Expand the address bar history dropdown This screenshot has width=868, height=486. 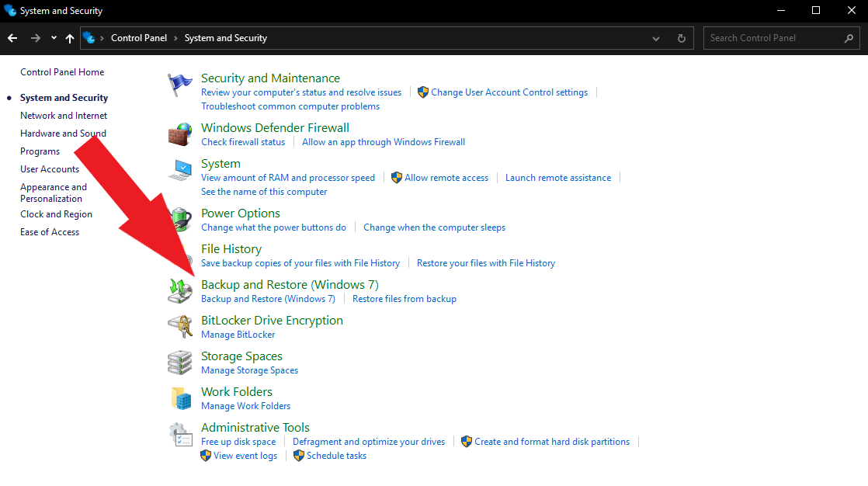point(656,39)
